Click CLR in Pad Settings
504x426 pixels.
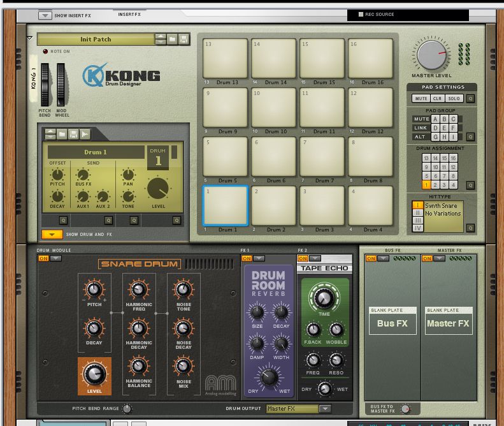tap(437, 98)
